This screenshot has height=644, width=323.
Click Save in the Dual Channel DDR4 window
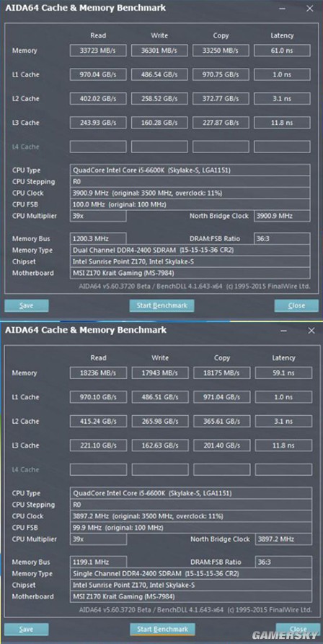27,305
